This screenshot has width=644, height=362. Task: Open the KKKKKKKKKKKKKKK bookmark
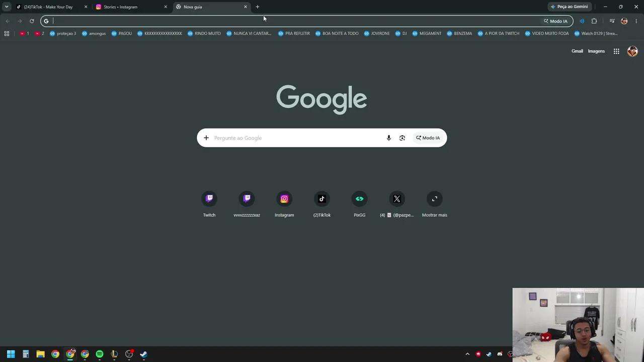coord(159,34)
